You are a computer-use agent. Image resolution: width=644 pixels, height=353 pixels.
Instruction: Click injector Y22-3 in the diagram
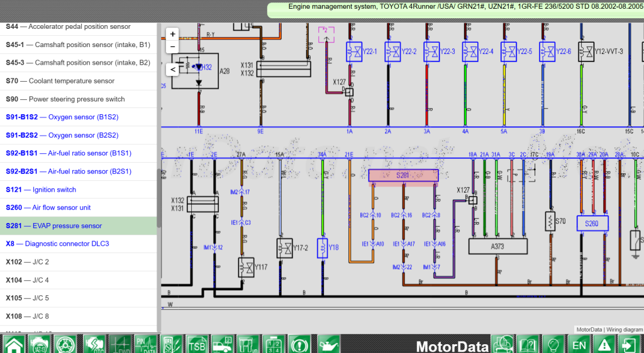point(431,52)
